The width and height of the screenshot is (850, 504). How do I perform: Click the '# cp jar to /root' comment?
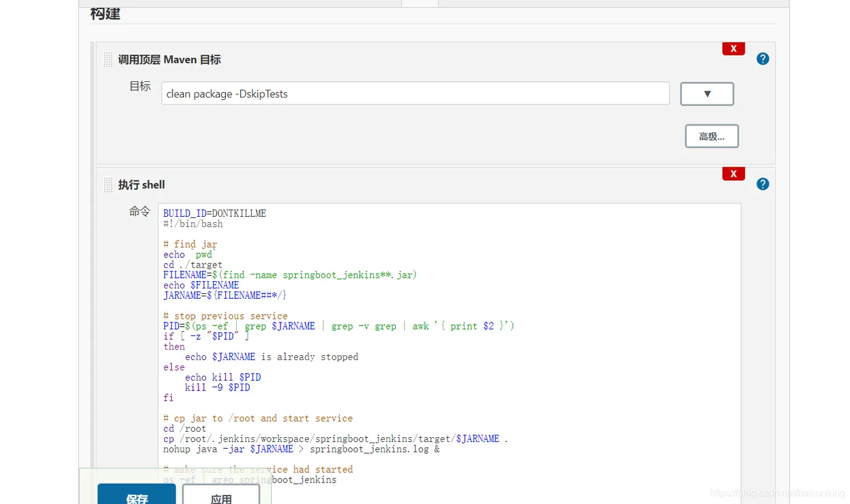coord(258,418)
